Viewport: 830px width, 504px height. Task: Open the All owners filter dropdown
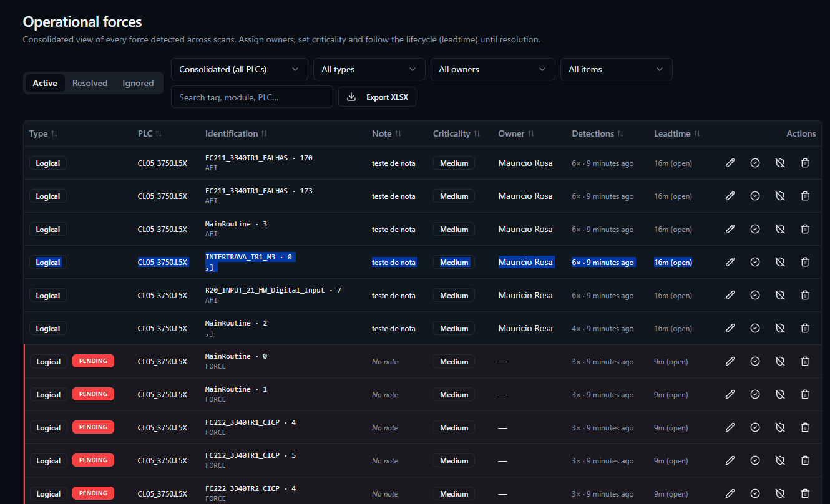[x=493, y=69]
